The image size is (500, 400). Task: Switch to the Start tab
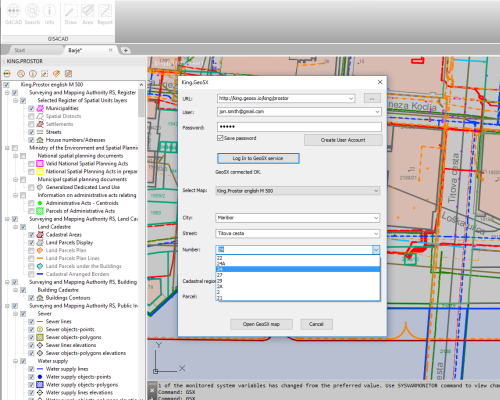pyautogui.click(x=20, y=50)
